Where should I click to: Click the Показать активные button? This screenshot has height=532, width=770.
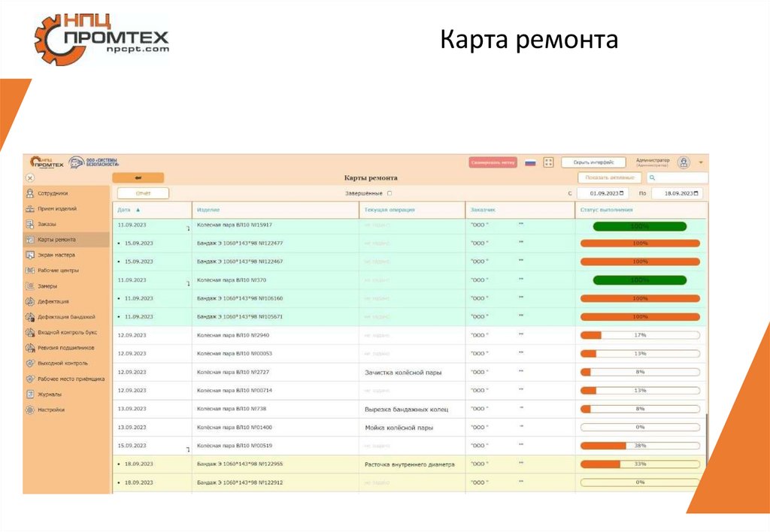pos(611,176)
